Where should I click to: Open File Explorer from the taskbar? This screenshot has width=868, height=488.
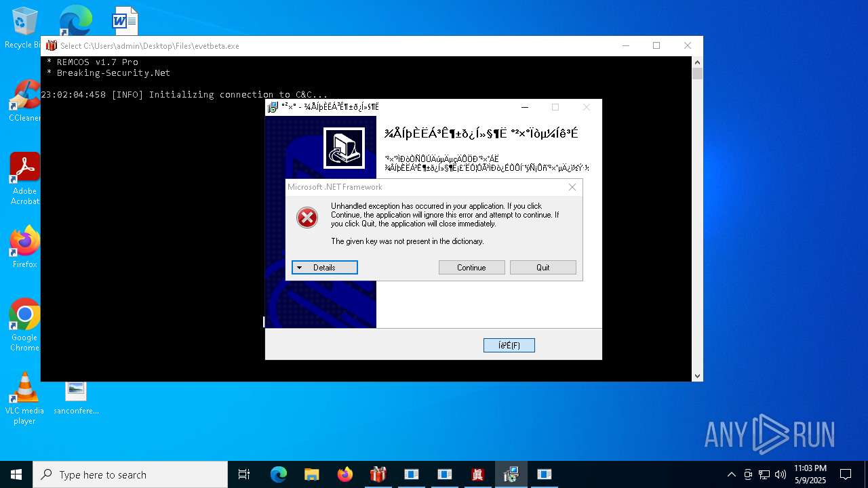coord(311,474)
